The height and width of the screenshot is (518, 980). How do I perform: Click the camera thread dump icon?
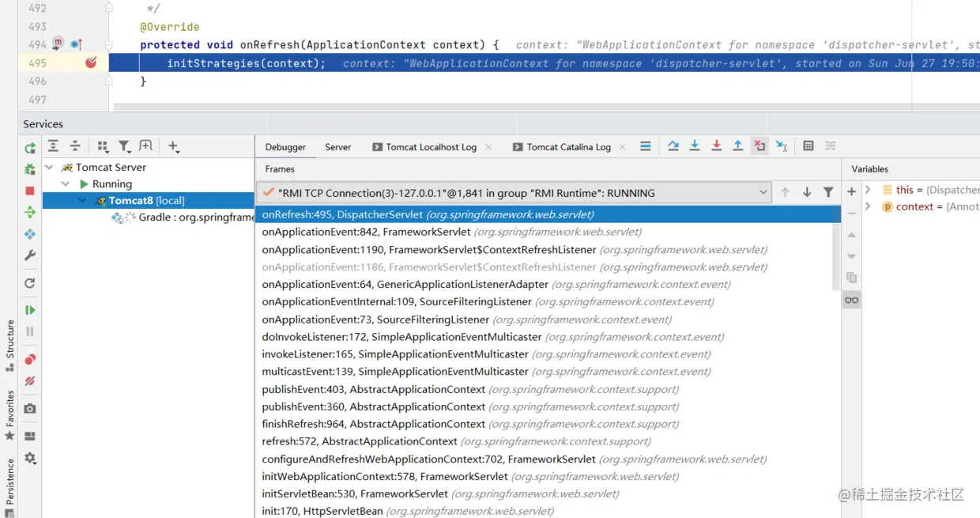(30, 408)
